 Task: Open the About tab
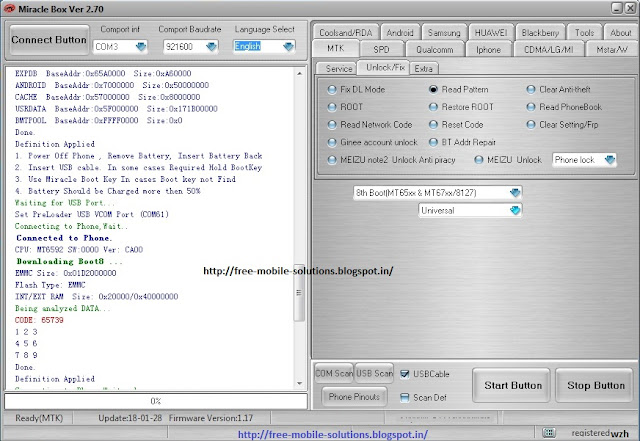point(620,32)
